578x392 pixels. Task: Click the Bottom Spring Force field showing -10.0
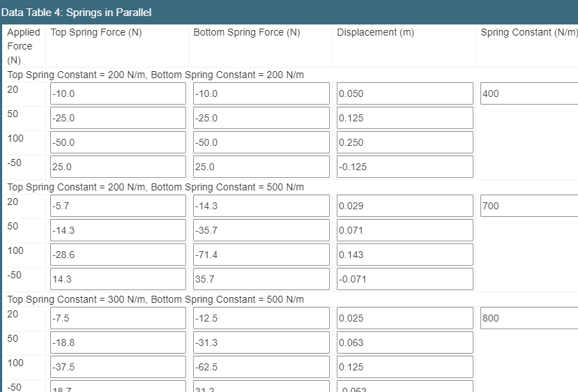[x=261, y=93]
